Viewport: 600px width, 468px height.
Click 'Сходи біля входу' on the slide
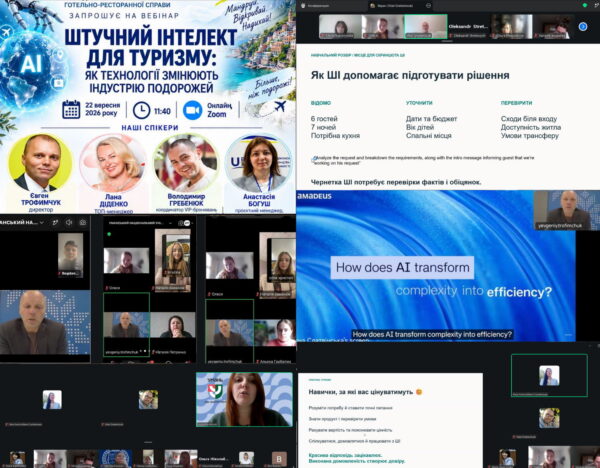529,119
